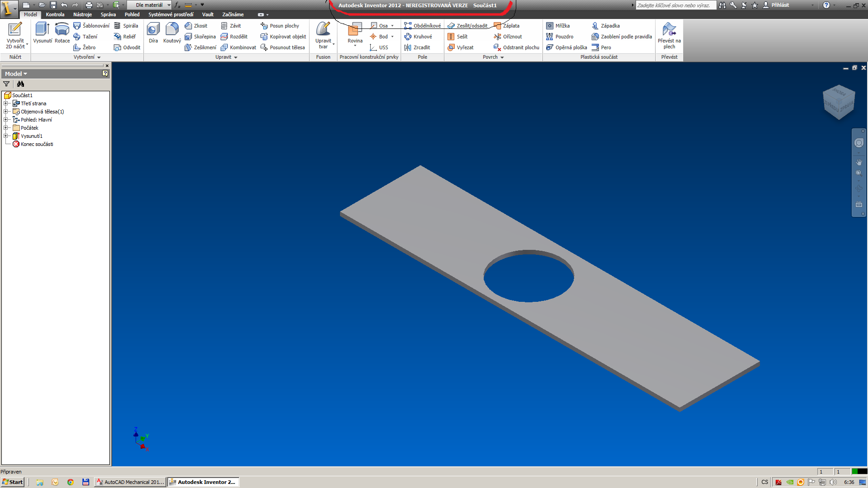
Task: Switch to the Kontrola ribbon tab
Action: pyautogui.click(x=55, y=14)
